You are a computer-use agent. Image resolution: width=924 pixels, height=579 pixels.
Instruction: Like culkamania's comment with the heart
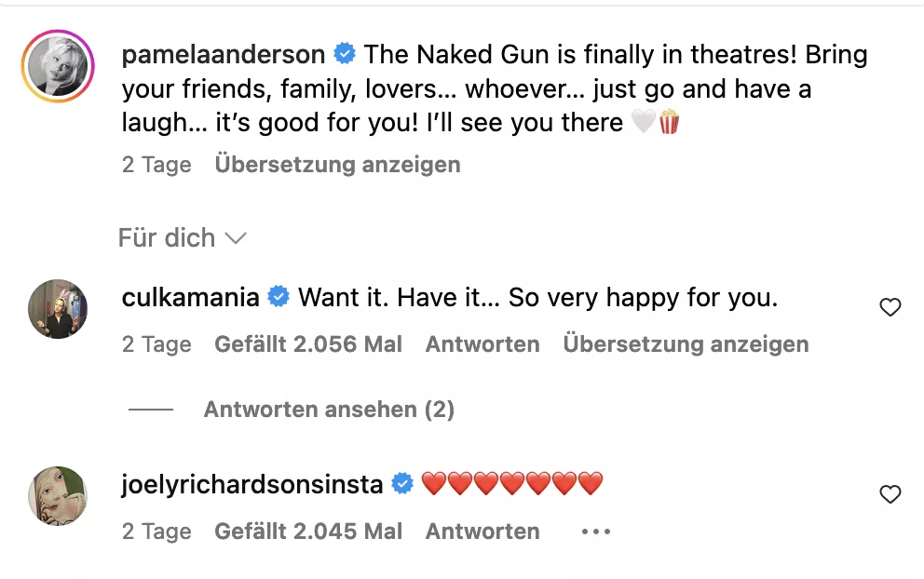click(x=890, y=307)
